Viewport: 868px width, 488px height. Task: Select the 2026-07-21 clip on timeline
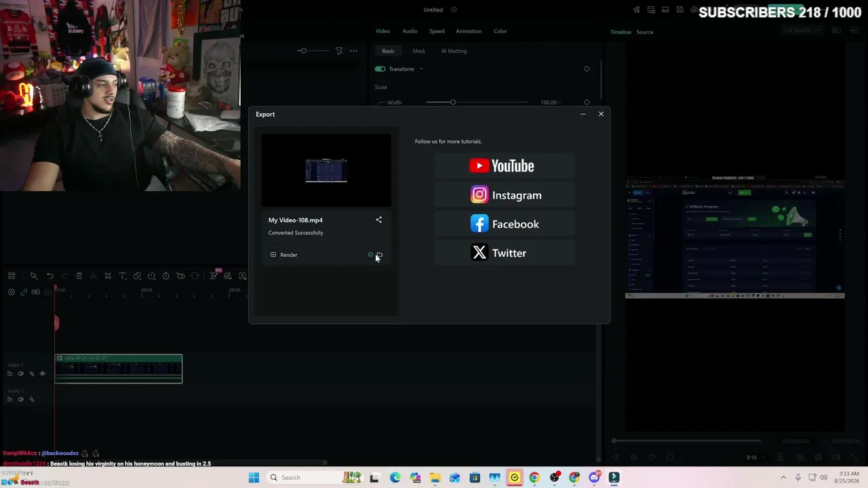[x=119, y=369]
